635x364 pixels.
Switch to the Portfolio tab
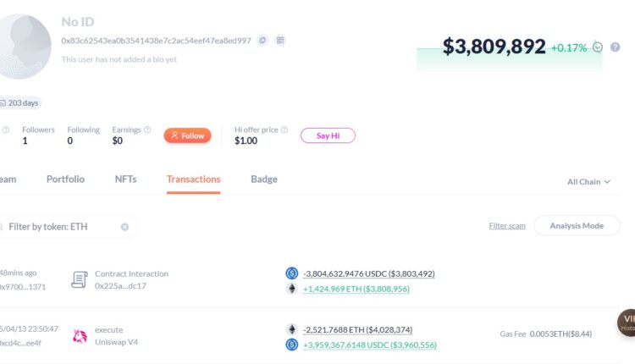(x=65, y=179)
